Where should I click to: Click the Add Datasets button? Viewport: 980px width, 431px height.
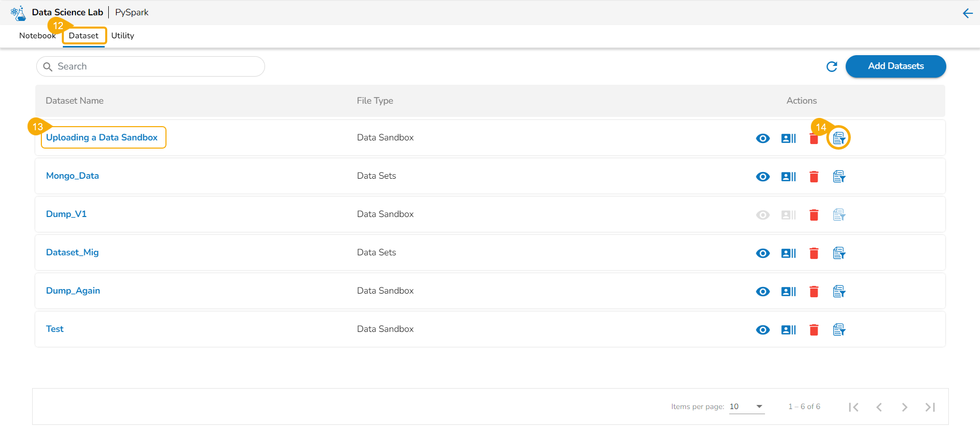point(895,66)
